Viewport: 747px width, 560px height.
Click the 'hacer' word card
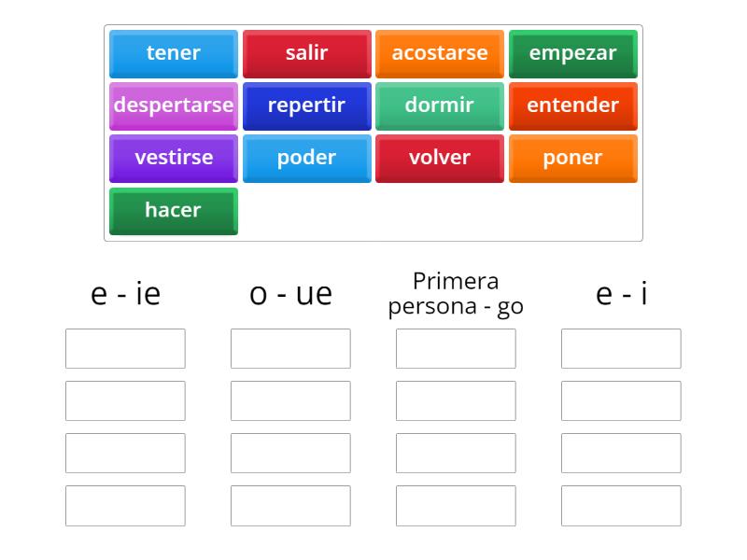point(173,210)
